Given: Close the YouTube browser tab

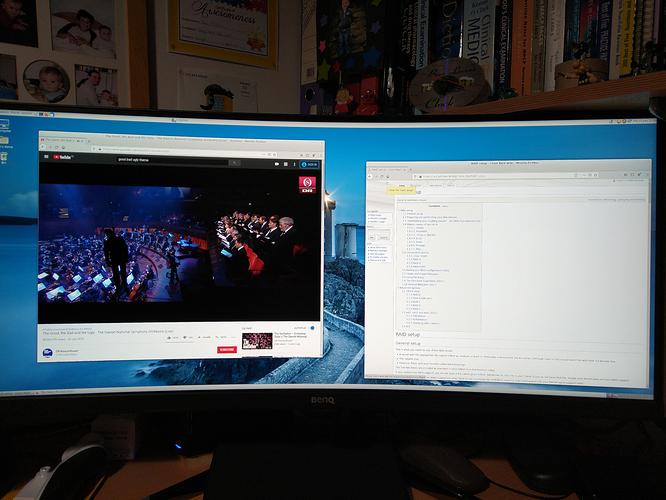Looking at the screenshot, I should click(82, 141).
